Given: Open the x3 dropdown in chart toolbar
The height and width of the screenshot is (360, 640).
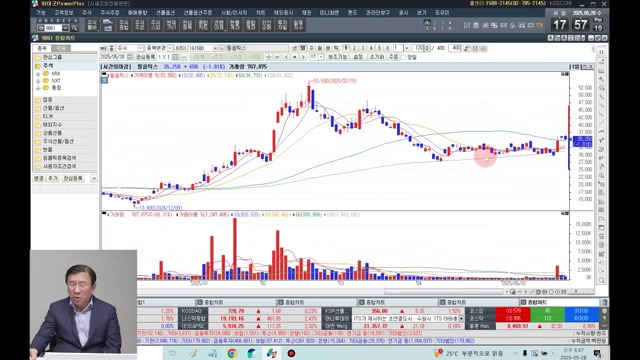Looking at the screenshot, I should click(321, 57).
